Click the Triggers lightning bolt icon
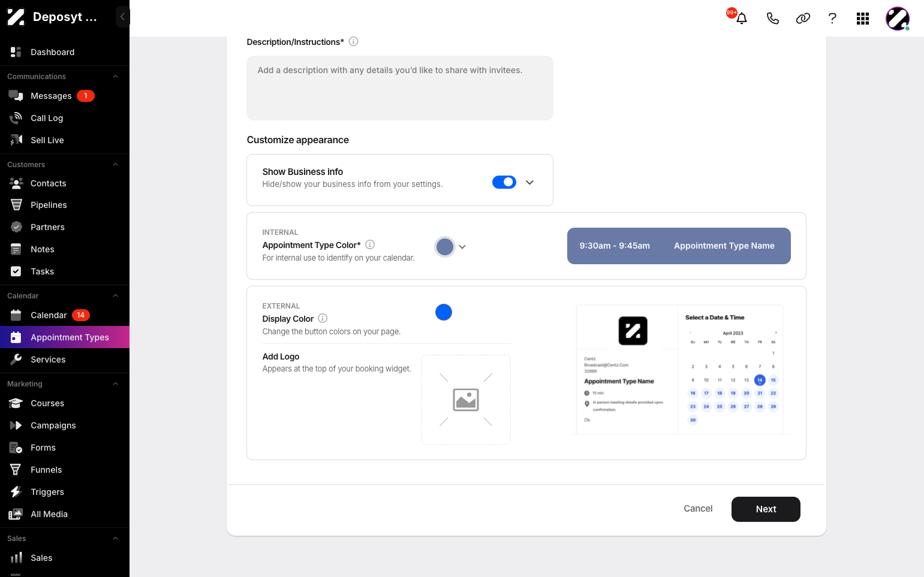The width and height of the screenshot is (924, 577). tap(16, 492)
